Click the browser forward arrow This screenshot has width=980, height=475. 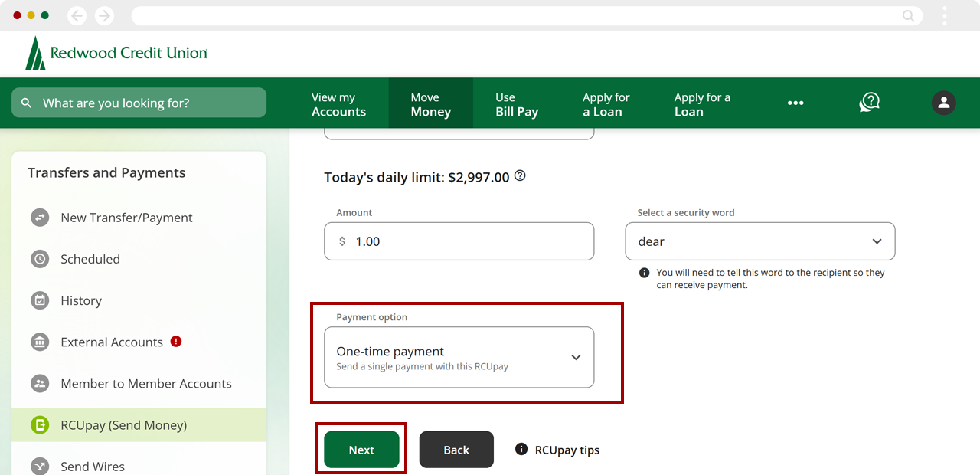coord(104,15)
